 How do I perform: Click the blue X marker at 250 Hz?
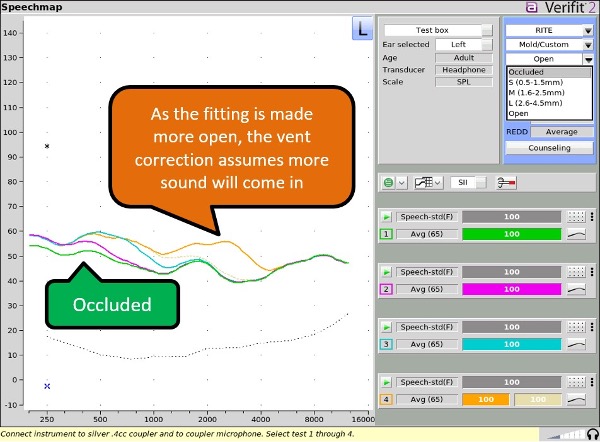pyautogui.click(x=47, y=387)
